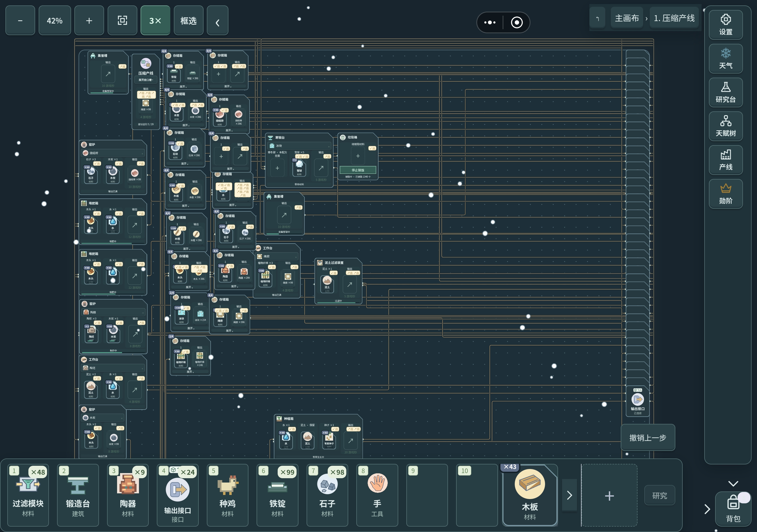Open the 天赋树 talent tree
The image size is (757, 532).
coord(725,126)
